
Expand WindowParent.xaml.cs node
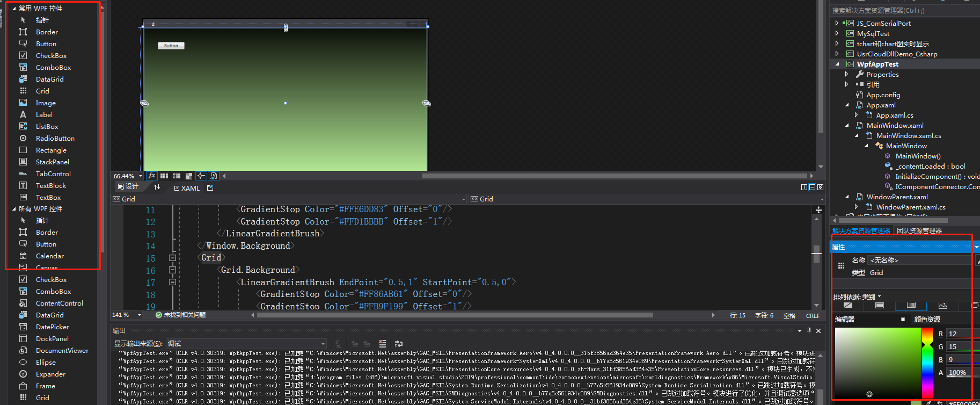point(857,207)
